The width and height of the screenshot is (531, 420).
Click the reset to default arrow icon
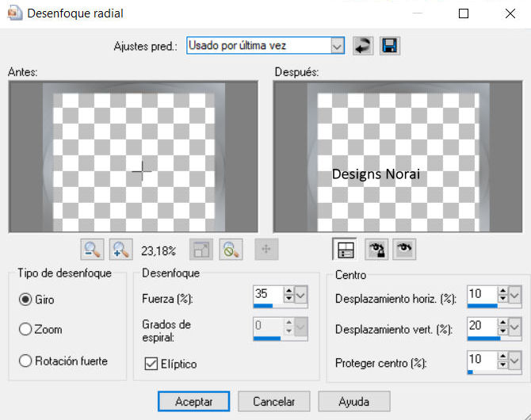click(x=363, y=46)
